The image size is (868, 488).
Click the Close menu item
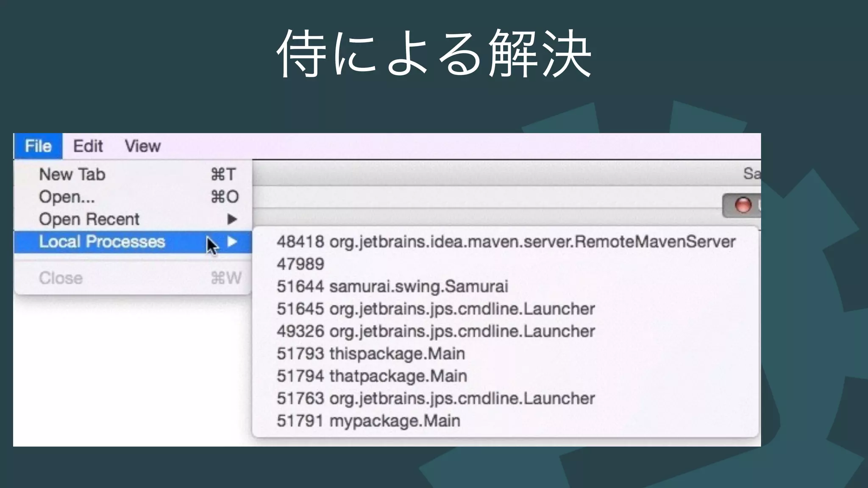click(61, 278)
